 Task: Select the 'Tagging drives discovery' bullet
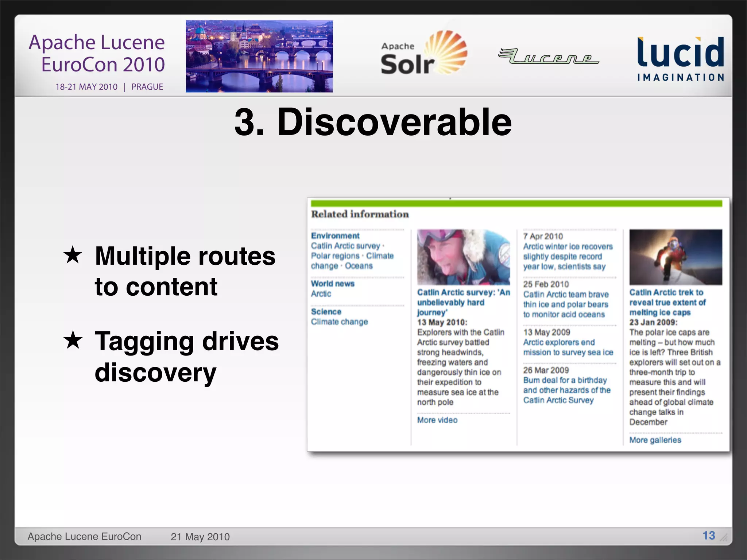187,357
